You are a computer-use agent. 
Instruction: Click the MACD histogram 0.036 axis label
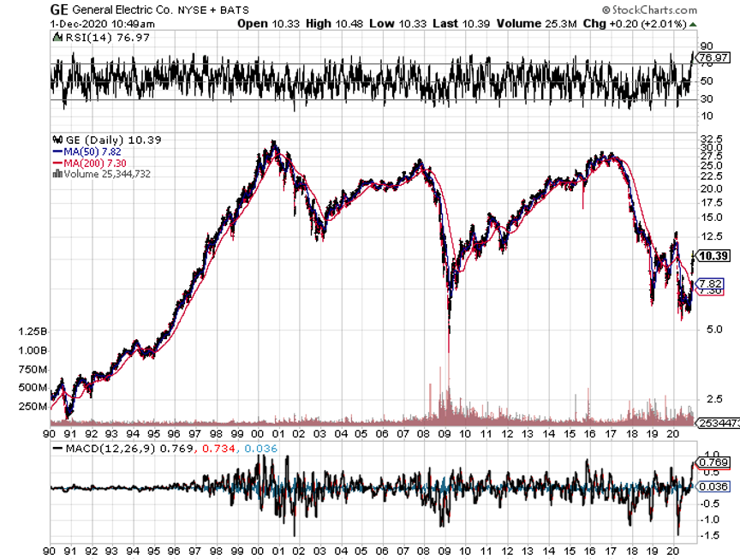tap(713, 486)
